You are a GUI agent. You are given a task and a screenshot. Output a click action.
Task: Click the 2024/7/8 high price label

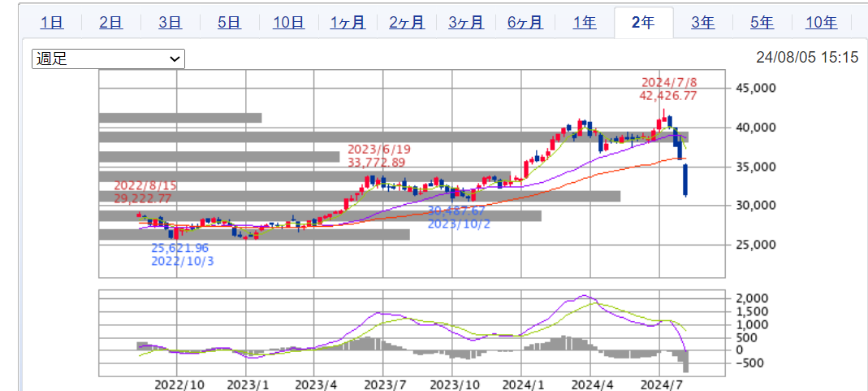click(x=669, y=89)
